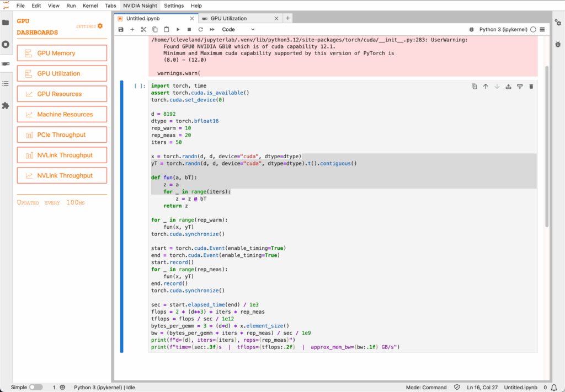Duplicate this cell with the cell toolbar icon
Screen dimensions: 565x392
[474, 86]
